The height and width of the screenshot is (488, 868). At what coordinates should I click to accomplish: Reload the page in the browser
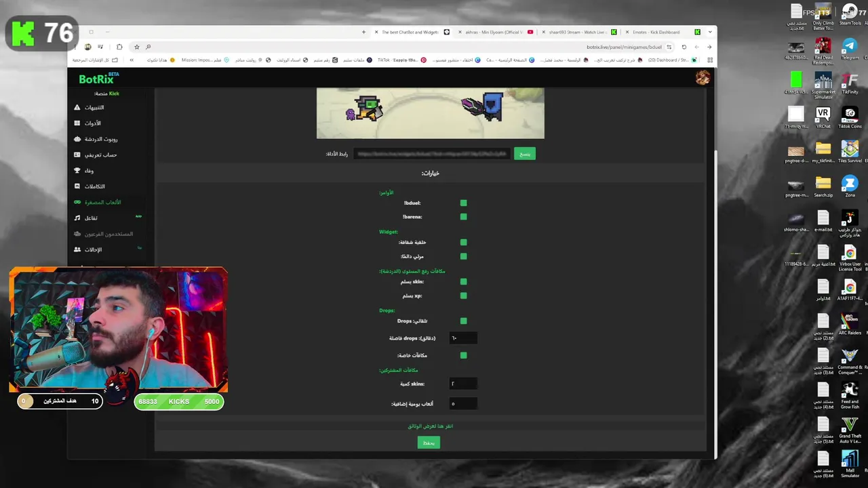pos(684,47)
